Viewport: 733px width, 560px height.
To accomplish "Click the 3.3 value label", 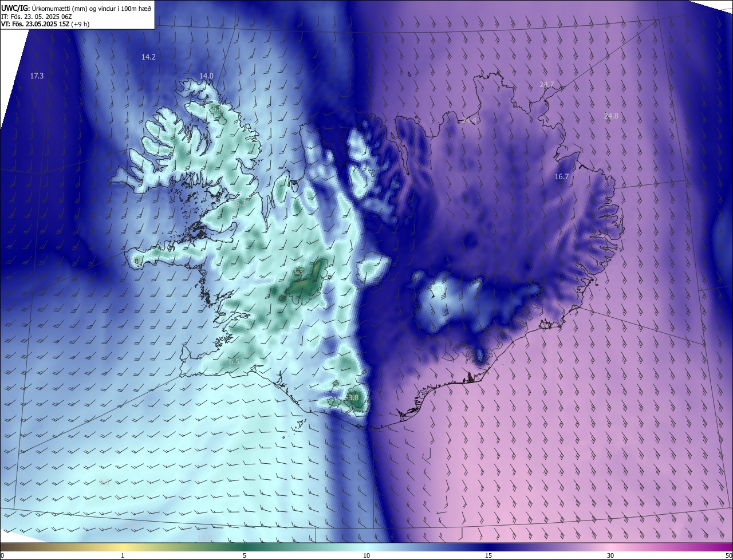I will [x=298, y=272].
